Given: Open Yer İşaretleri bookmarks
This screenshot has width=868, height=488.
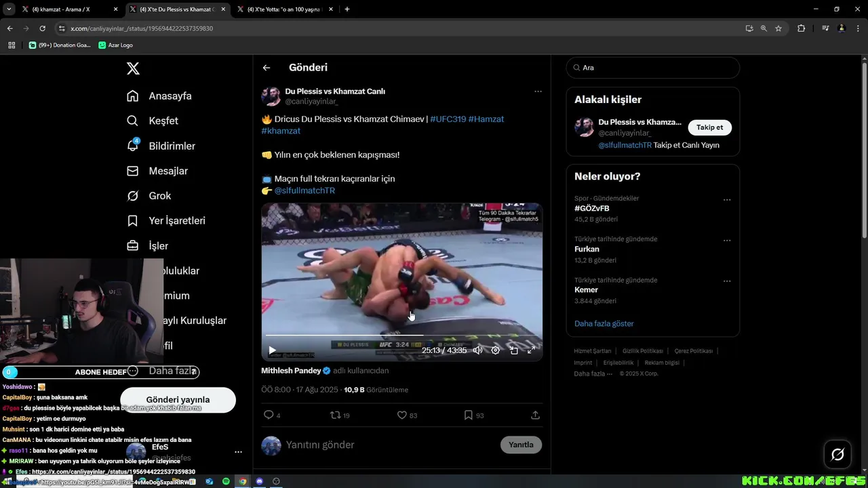Looking at the screenshot, I should click(x=166, y=221).
